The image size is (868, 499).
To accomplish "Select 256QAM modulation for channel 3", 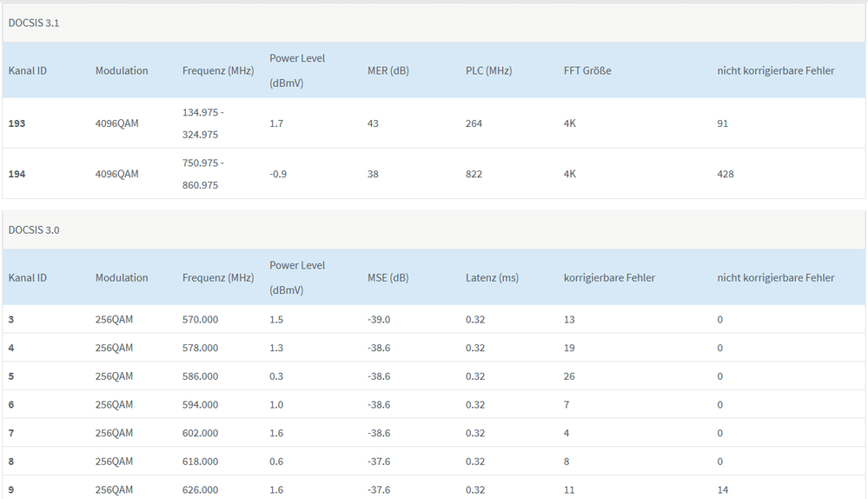I will tap(114, 320).
